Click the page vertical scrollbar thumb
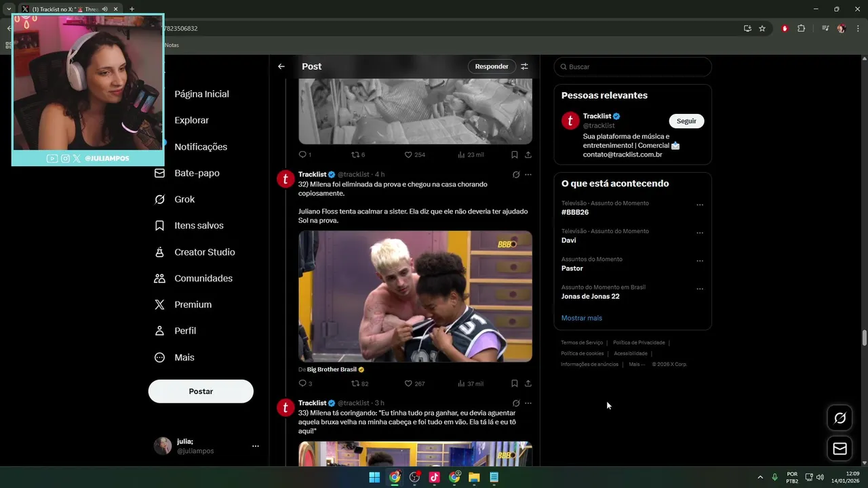 coord(865,338)
